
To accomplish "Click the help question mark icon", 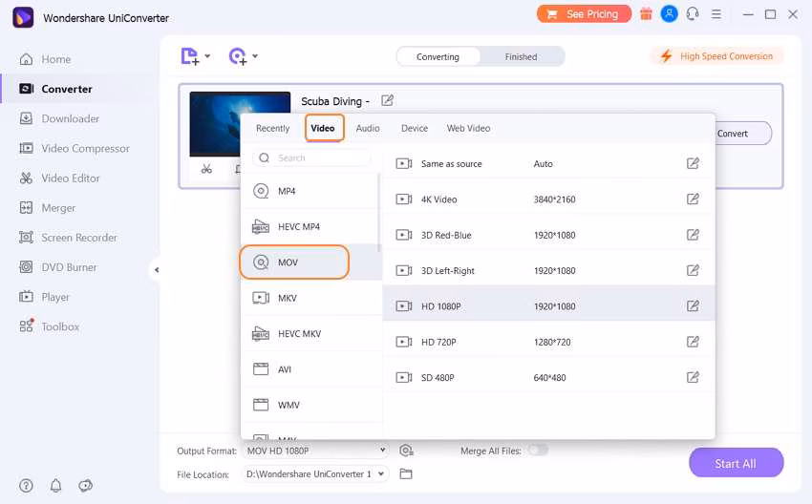I will [26, 485].
